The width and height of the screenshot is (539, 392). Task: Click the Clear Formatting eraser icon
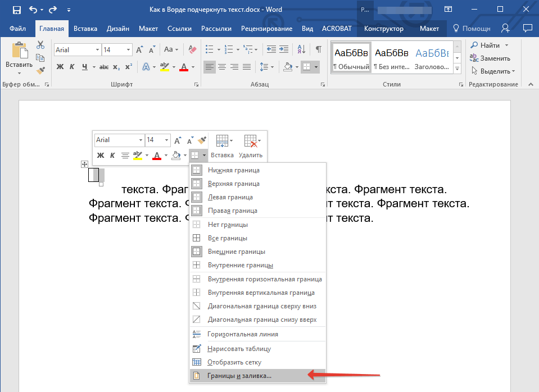pos(193,50)
